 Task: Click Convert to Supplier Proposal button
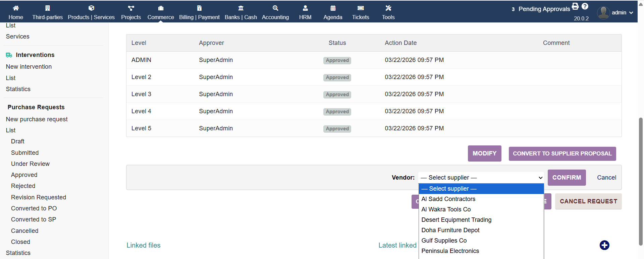coord(562,153)
